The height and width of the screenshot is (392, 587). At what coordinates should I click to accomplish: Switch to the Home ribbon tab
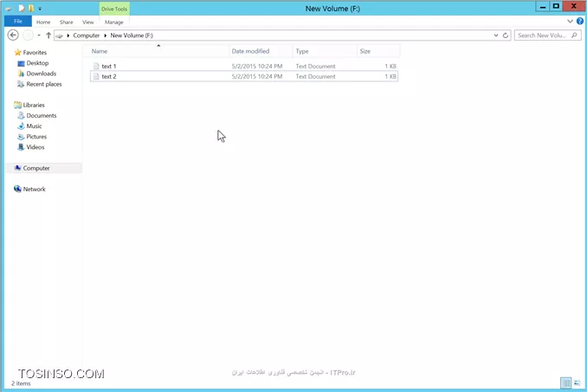click(x=43, y=22)
